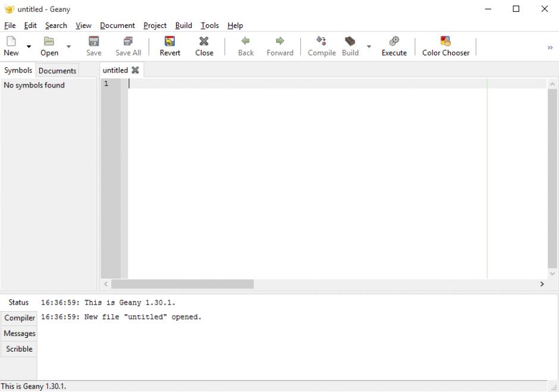Select the untitled document tab

[x=115, y=70]
